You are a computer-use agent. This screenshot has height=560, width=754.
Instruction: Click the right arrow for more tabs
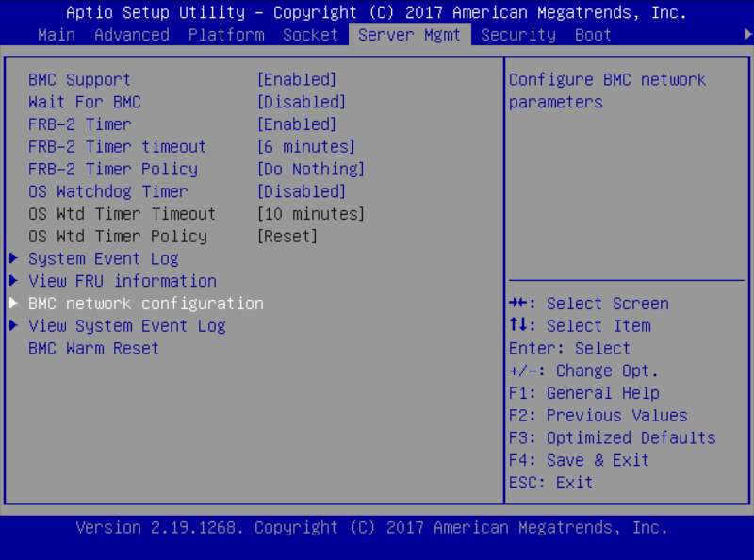747,35
